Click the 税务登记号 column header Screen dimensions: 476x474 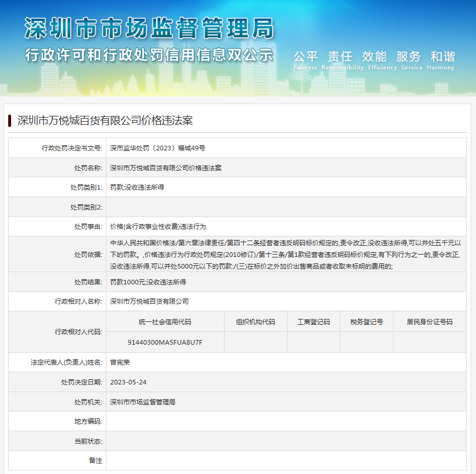367,322
